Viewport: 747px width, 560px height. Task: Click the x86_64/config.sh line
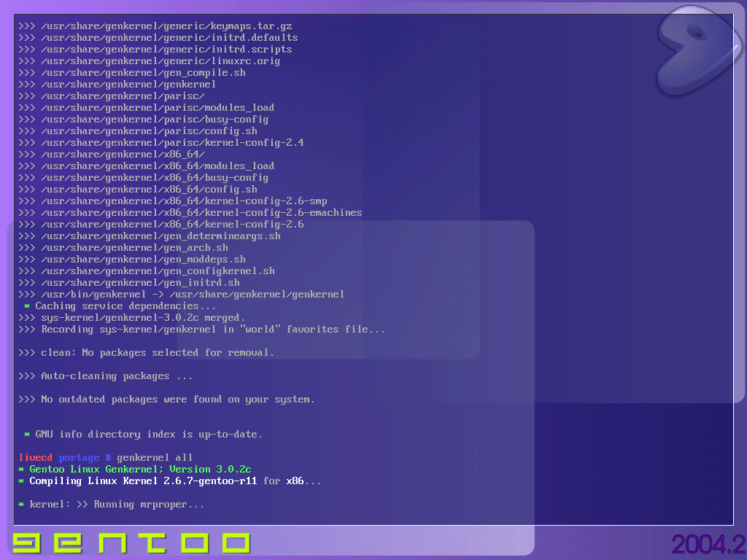click(138, 190)
